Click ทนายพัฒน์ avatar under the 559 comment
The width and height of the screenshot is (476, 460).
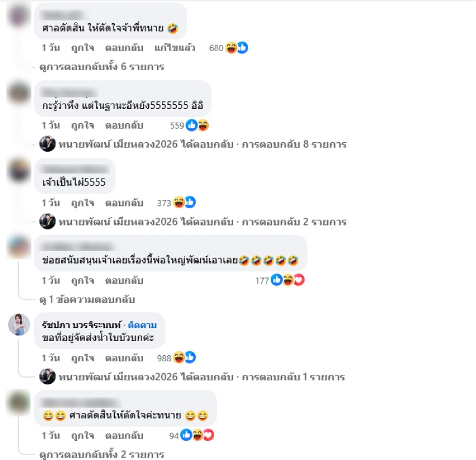point(48,144)
